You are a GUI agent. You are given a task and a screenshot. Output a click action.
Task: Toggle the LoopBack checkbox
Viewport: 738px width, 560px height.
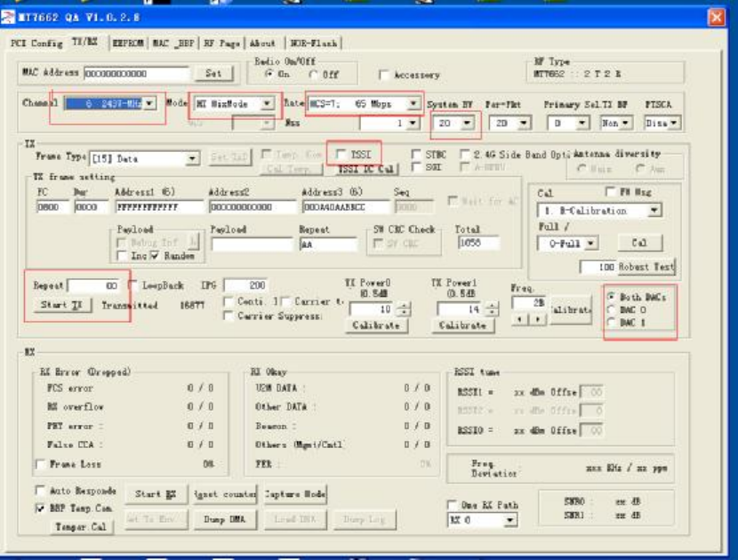pos(133,285)
